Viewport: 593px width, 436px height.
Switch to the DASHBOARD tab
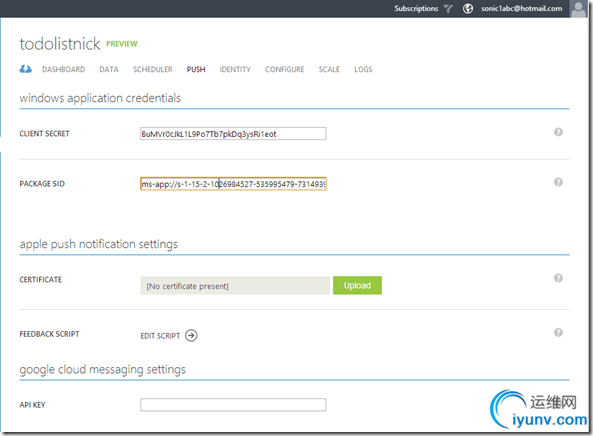click(64, 70)
